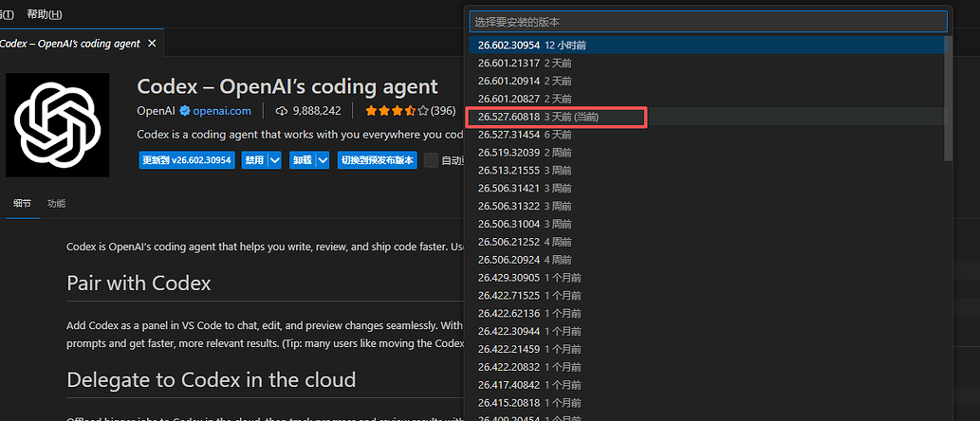Disable the Codex extension
Image resolution: width=980 pixels, height=421 pixels.
tap(254, 160)
